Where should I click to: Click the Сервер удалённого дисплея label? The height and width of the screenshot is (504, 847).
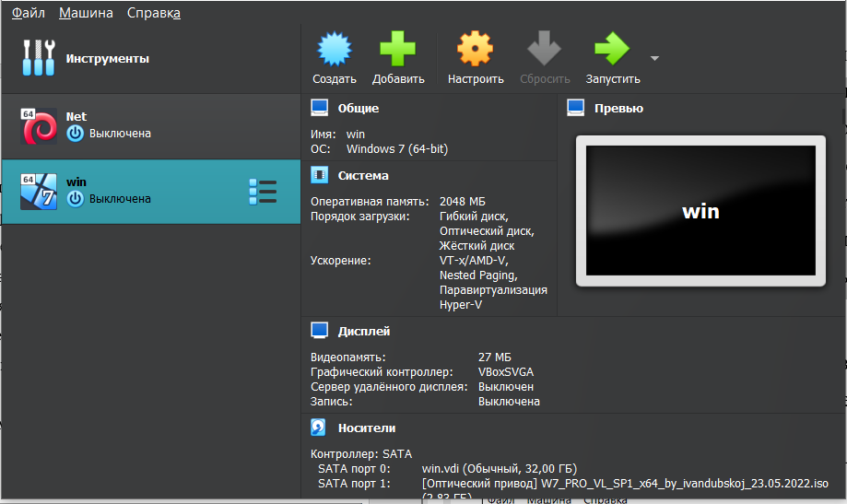(x=389, y=387)
